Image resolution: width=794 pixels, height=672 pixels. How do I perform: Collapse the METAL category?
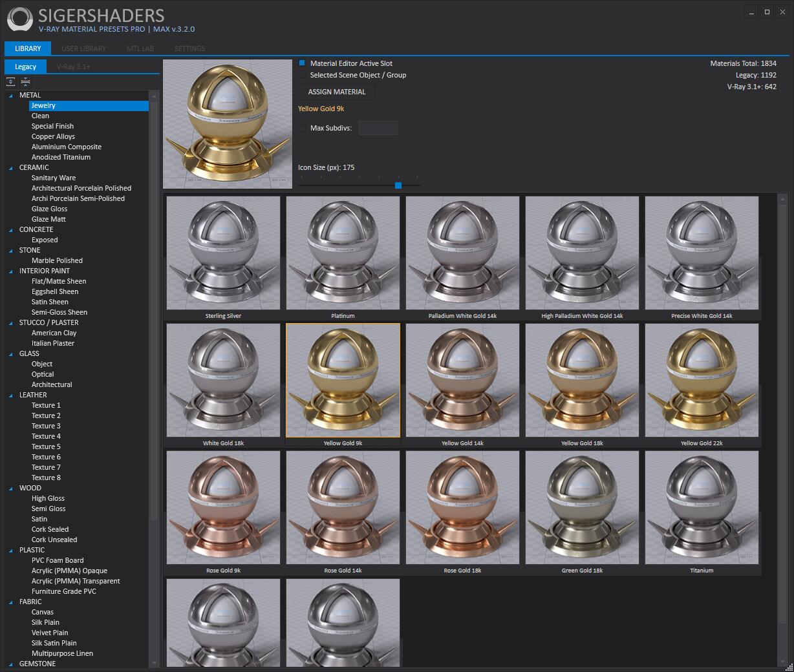(x=11, y=96)
